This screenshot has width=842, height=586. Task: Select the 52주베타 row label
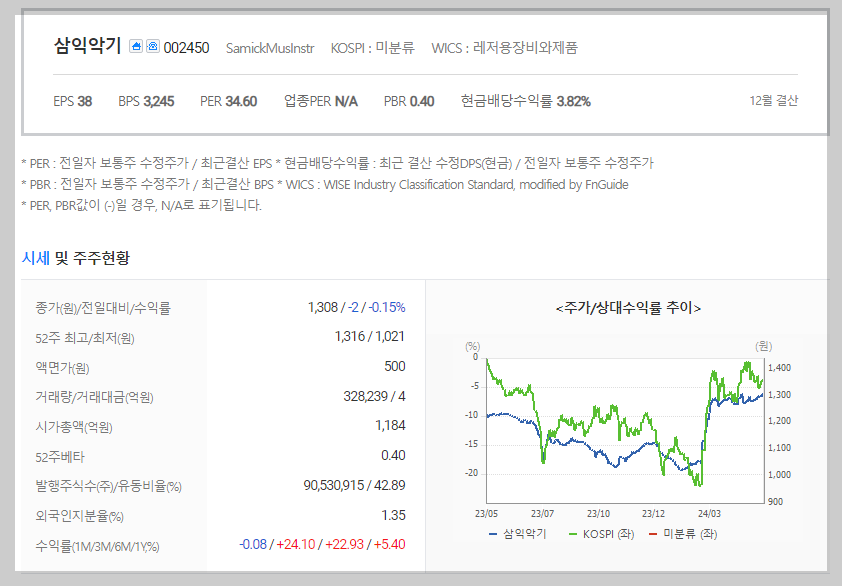60,457
